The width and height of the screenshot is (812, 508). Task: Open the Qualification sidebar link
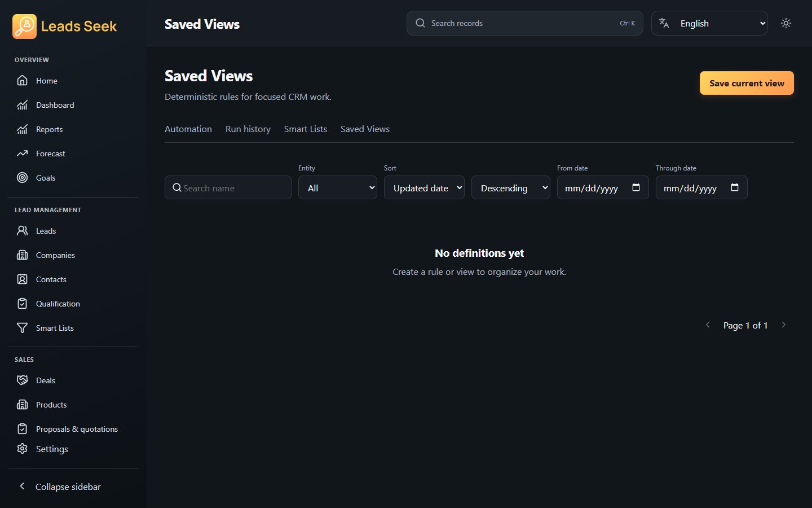pyautogui.click(x=73, y=304)
